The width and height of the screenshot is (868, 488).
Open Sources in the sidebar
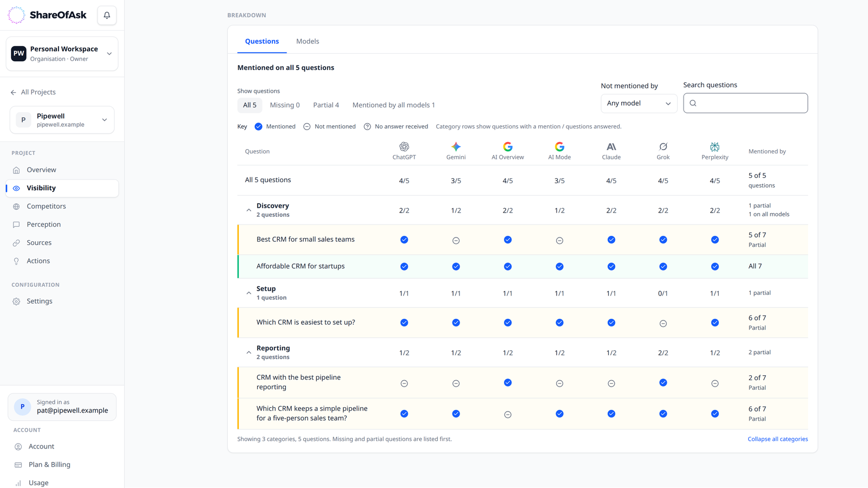(62, 243)
